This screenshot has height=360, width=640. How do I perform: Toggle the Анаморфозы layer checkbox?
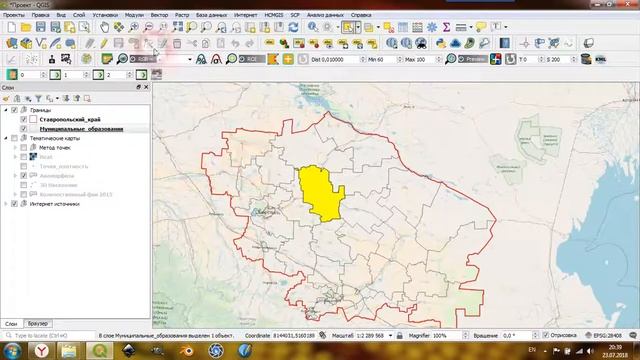click(x=24, y=176)
